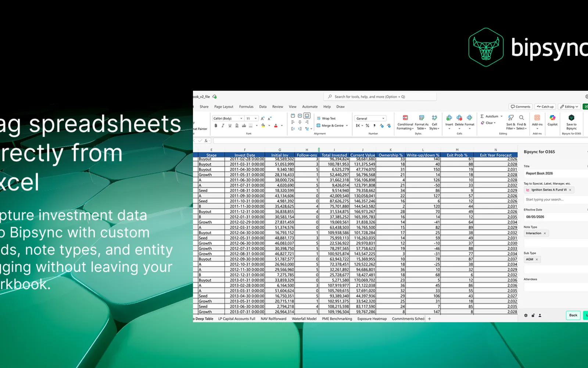The height and width of the screenshot is (368, 588).
Task: Remove the Interaction note type chip
Action: [545, 233]
